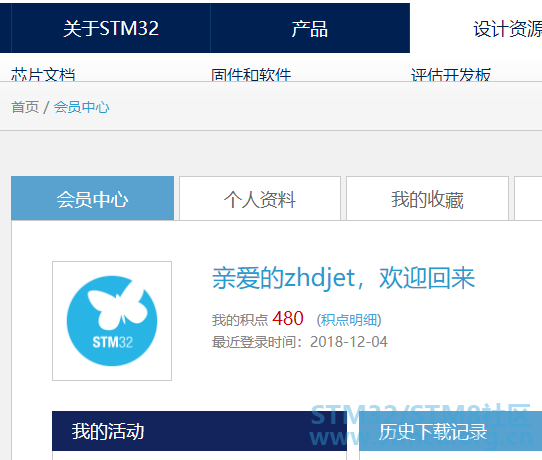542x460 pixels.
Task: Open the 产品 navigation menu
Action: pyautogui.click(x=310, y=28)
